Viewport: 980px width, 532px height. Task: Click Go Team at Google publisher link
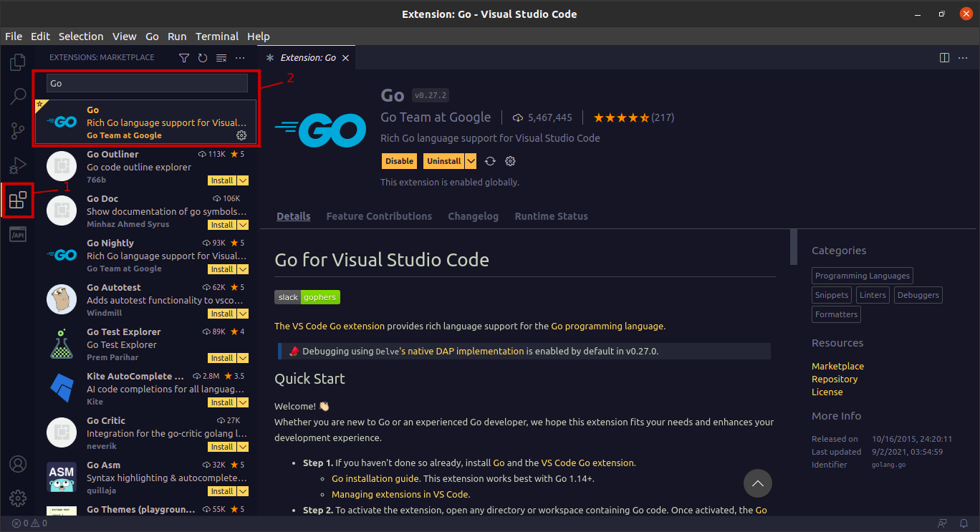(436, 117)
